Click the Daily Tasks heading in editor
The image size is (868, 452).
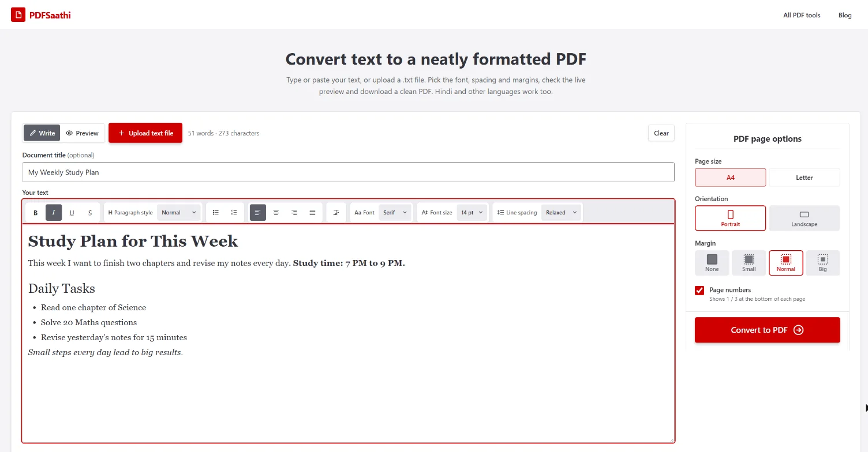tap(62, 288)
